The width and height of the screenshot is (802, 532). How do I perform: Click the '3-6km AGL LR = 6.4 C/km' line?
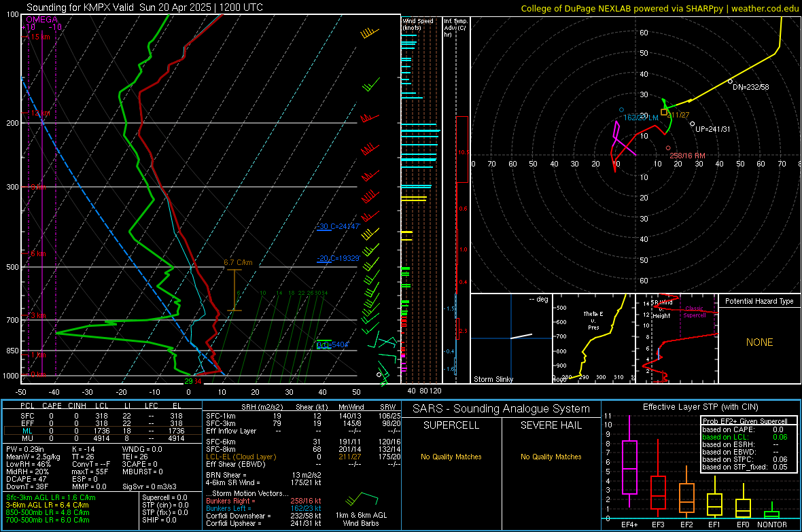click(47, 505)
